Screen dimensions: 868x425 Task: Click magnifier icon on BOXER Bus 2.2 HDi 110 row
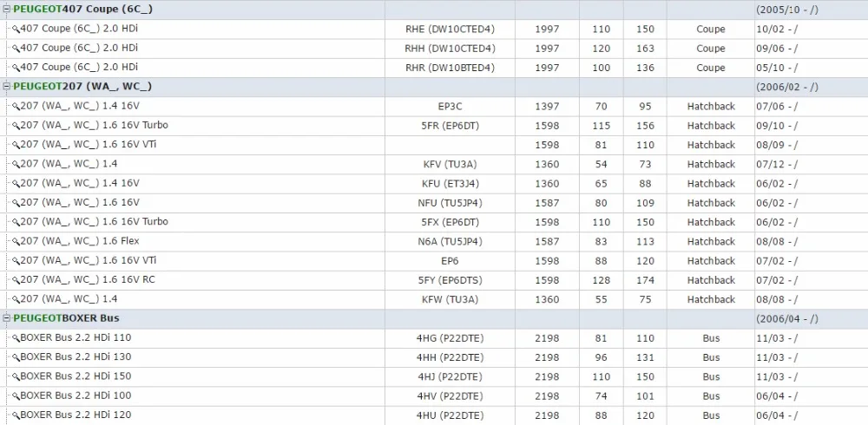[x=16, y=338]
